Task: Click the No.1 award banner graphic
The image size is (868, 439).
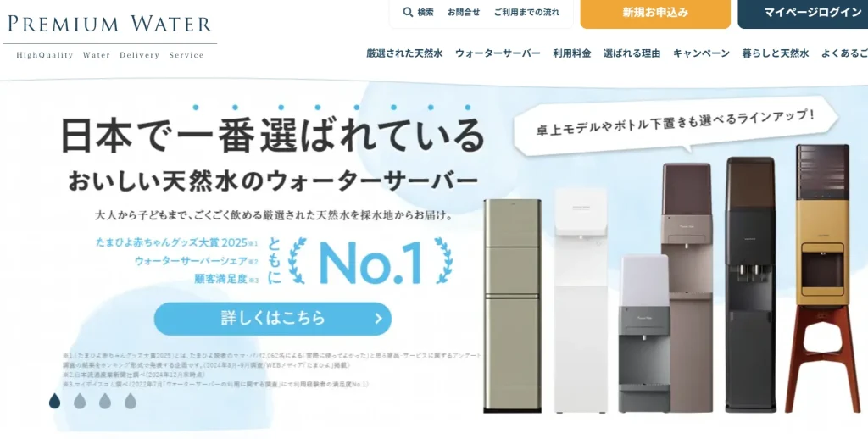Action: coord(370,261)
